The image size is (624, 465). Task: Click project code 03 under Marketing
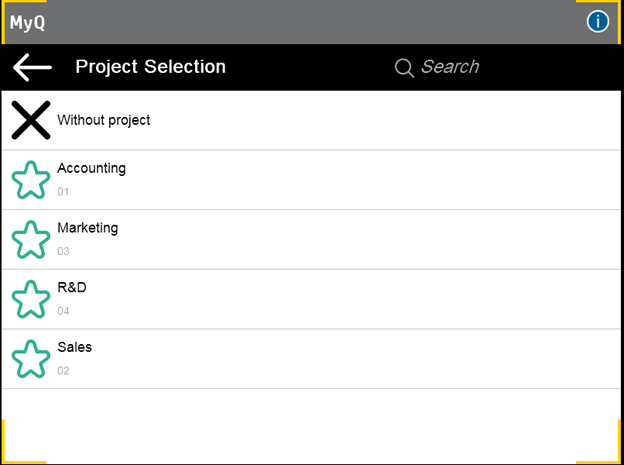click(63, 251)
